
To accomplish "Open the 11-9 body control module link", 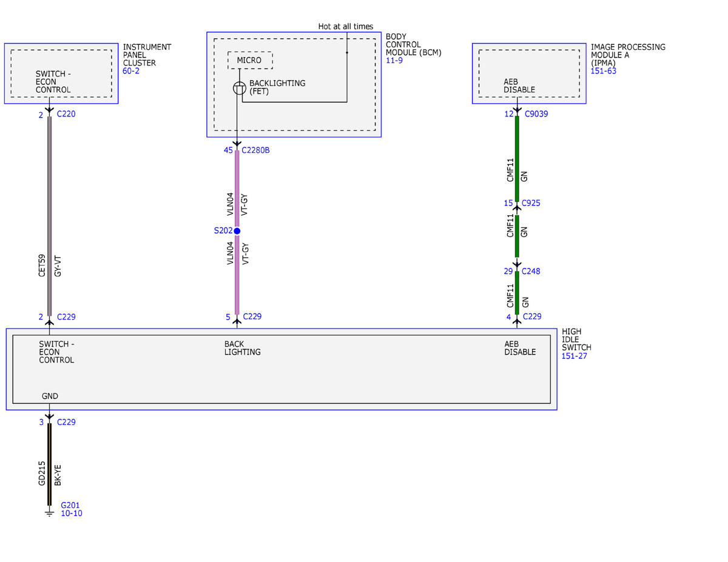I will (x=394, y=61).
